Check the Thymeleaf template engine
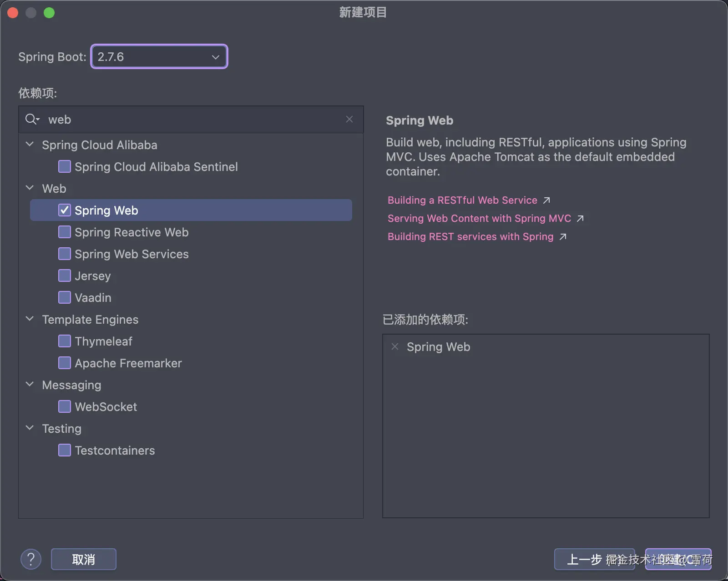 (x=65, y=341)
